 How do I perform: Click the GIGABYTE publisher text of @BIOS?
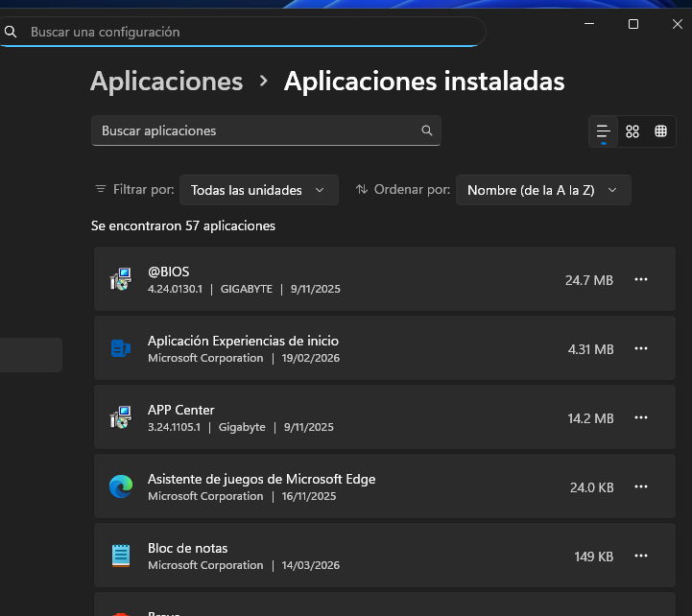247,289
